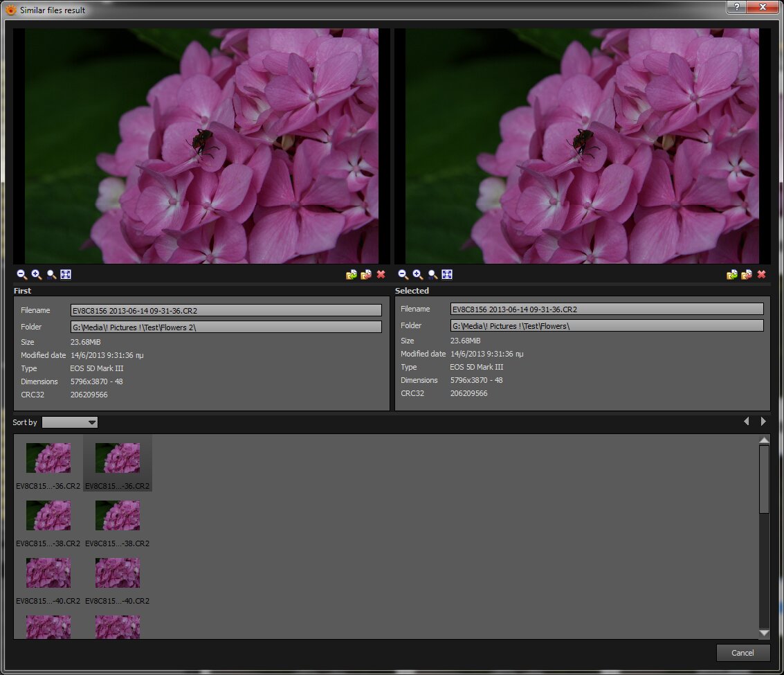
Task: Click the Selected panel's EOS 5D Mark III type
Action: [x=477, y=367]
